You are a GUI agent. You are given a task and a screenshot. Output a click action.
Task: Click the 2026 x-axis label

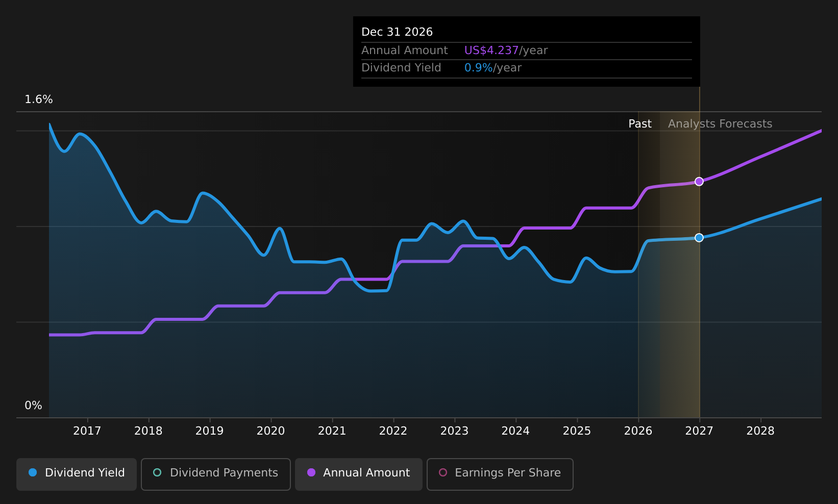click(638, 431)
